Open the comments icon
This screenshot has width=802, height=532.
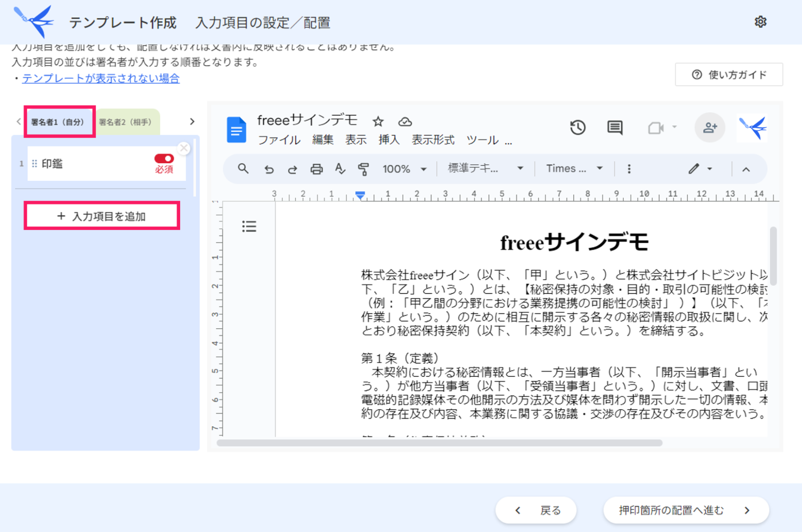(615, 128)
